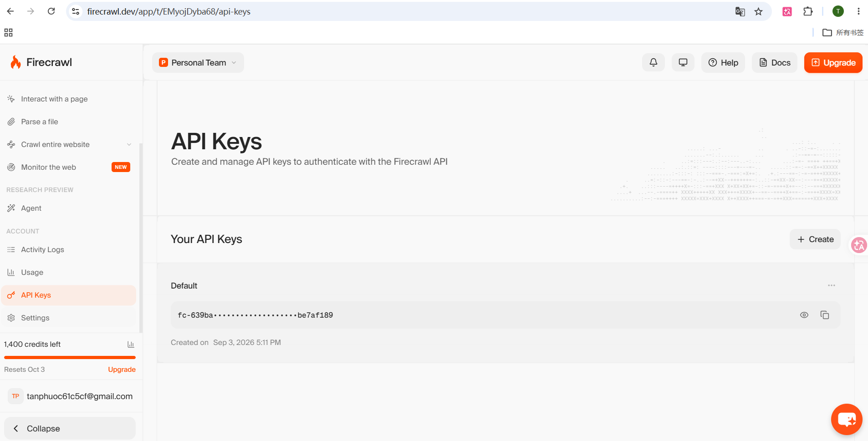Open the apps grid in bookmarks bar
This screenshot has height=441, width=868.
coord(8,32)
